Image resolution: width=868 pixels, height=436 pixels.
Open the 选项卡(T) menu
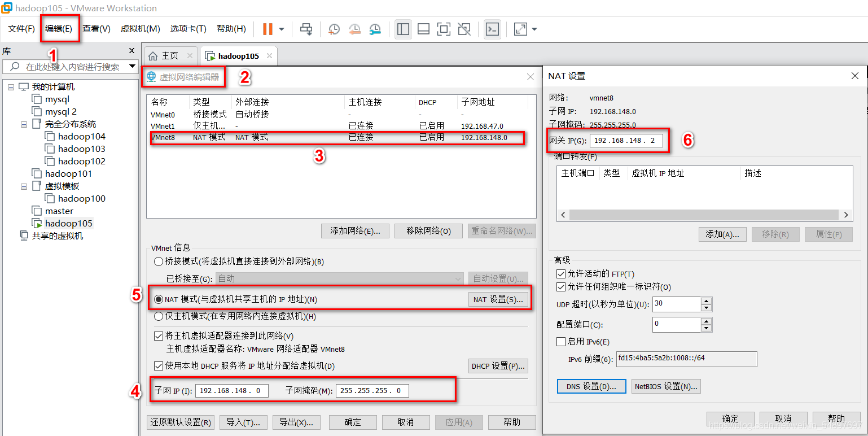click(188, 28)
